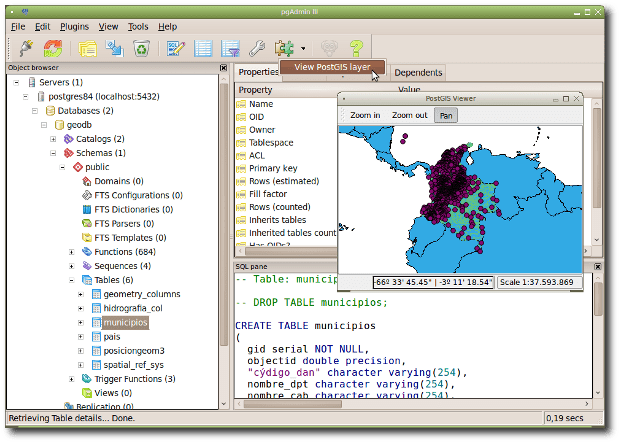Click the green question mark Help icon
Screen dimensions: 620x443
356,48
